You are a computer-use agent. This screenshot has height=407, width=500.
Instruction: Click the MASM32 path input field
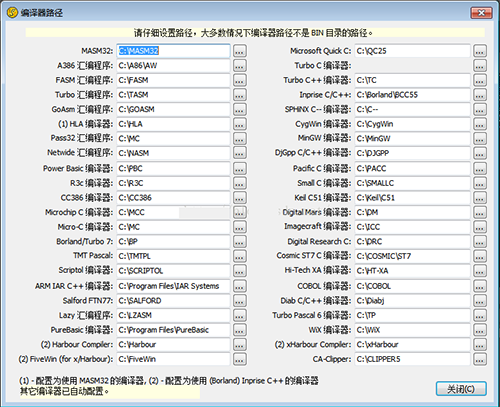coord(173,51)
